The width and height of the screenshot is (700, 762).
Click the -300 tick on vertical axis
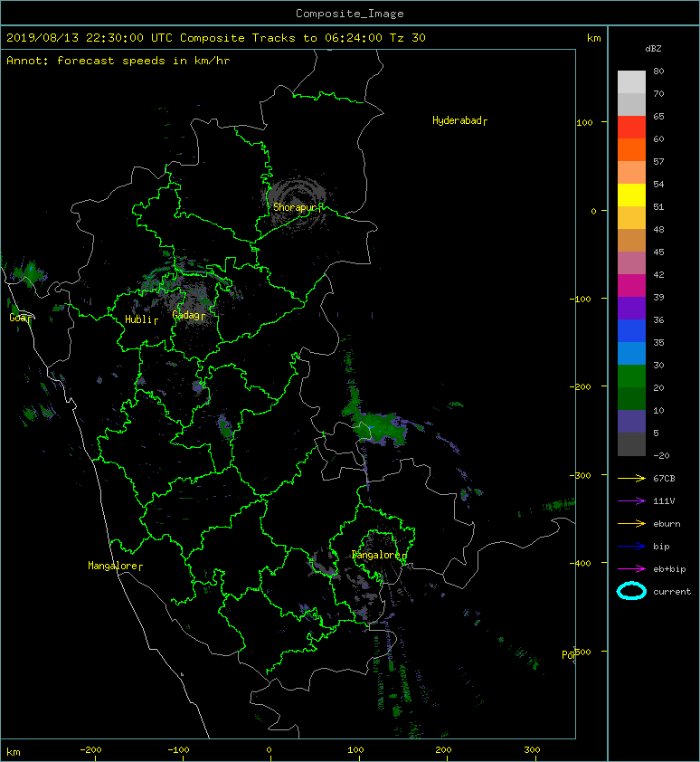581,475
